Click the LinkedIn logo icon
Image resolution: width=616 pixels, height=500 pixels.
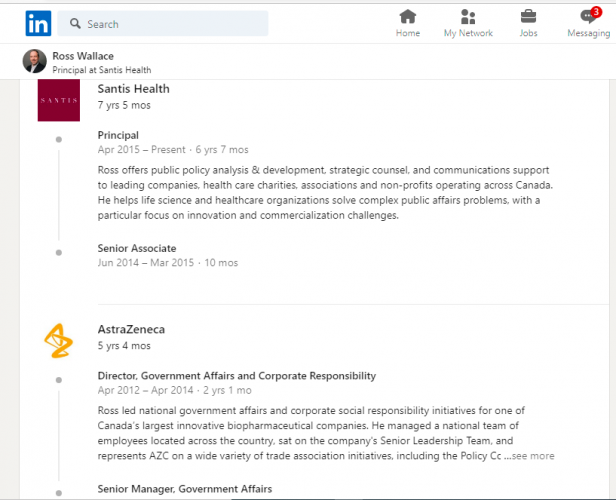38,24
